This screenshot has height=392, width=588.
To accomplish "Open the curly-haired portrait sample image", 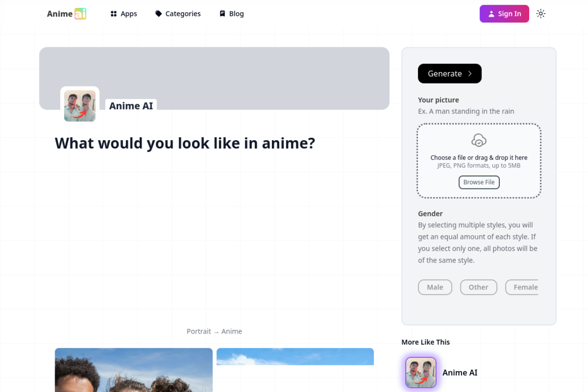I will tap(134, 370).
